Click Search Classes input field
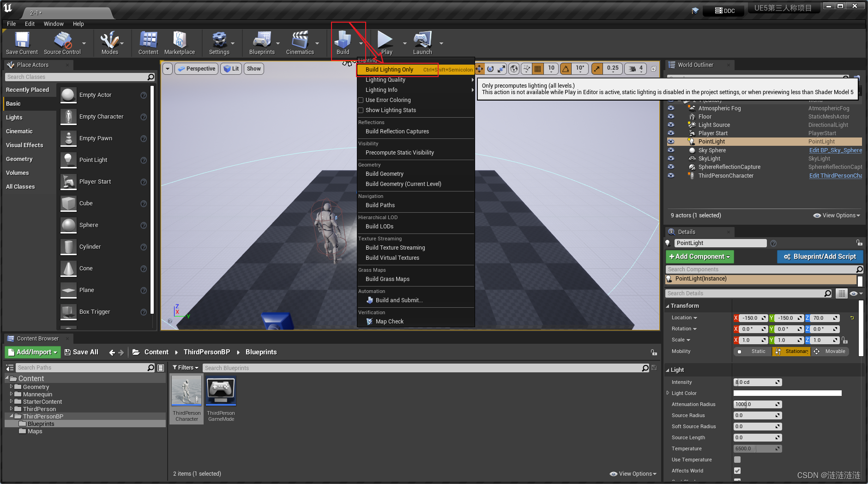Image resolution: width=868 pixels, height=484 pixels. tap(80, 77)
